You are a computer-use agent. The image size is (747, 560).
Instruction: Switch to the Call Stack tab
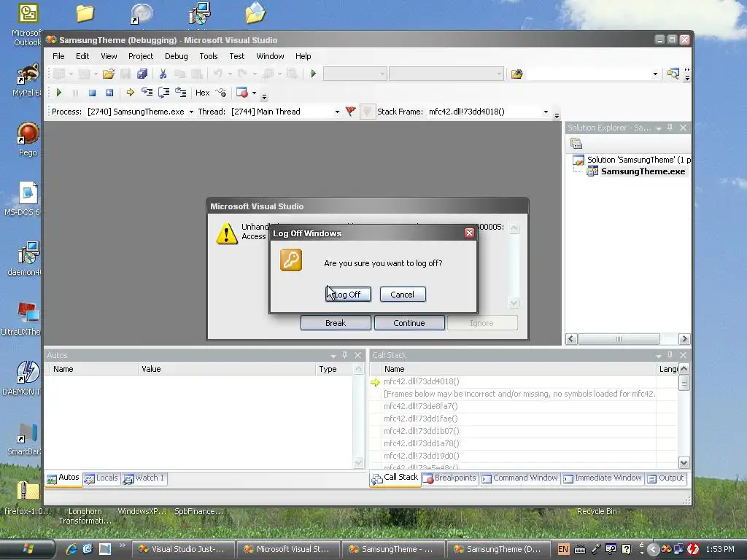coord(395,478)
